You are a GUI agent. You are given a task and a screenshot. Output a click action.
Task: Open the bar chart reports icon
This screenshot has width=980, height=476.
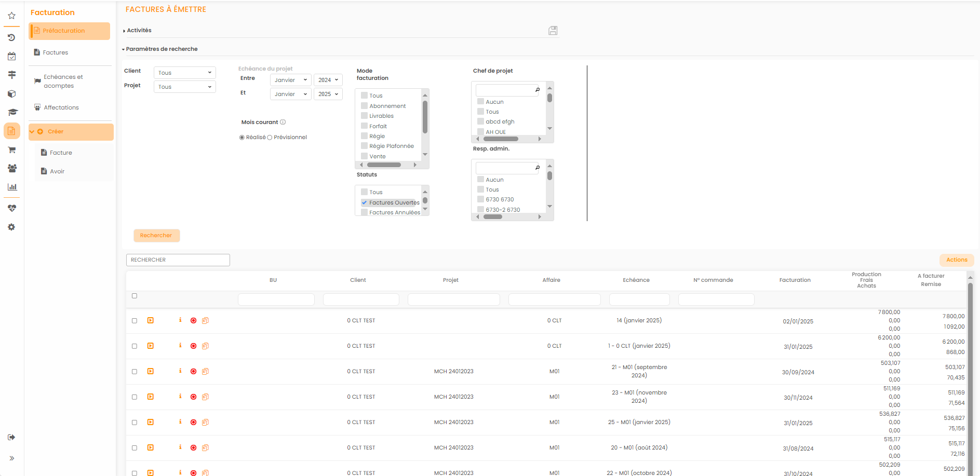11,187
